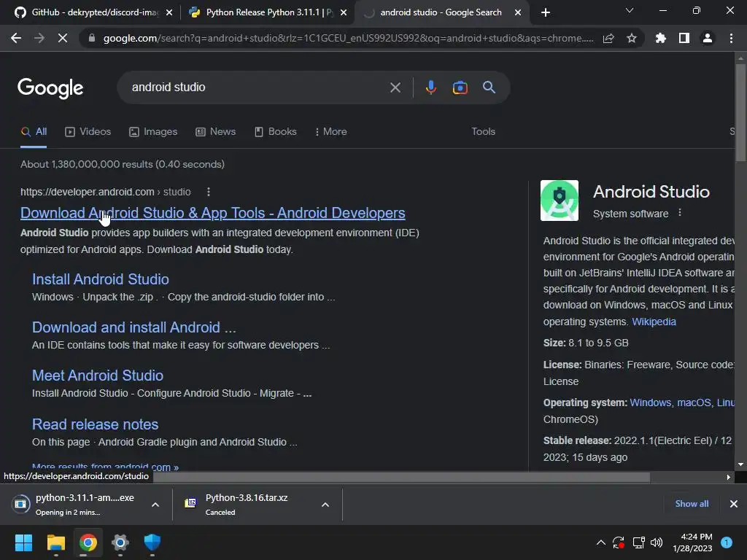Open Settings gear from taskbar

(x=120, y=542)
